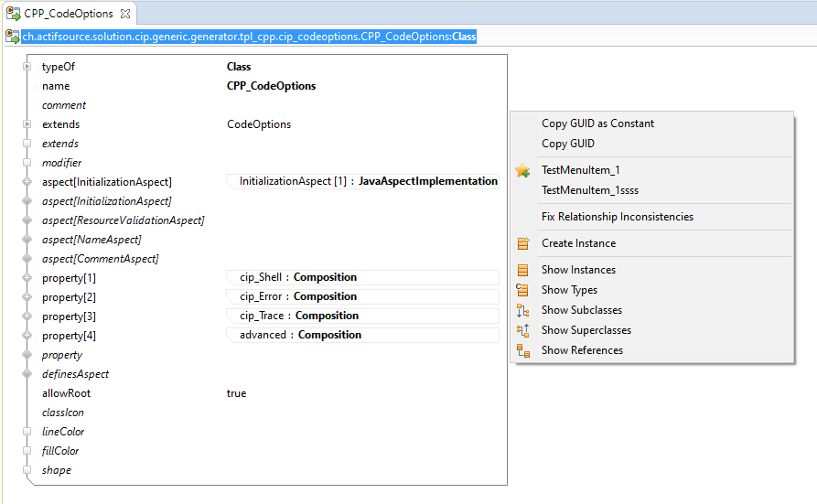This screenshot has width=817, height=504.
Task: Click the selected fully qualified resource path
Action: pyautogui.click(x=249, y=37)
